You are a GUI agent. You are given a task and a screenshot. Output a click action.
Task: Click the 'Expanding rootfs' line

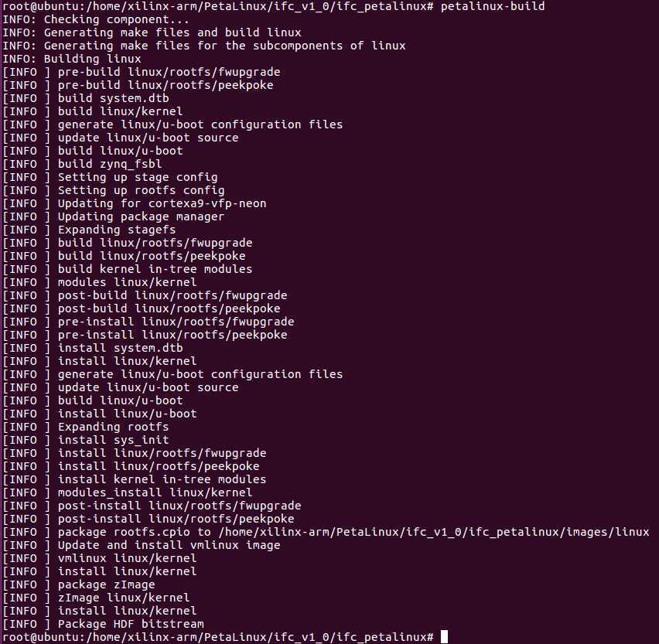coord(86,427)
